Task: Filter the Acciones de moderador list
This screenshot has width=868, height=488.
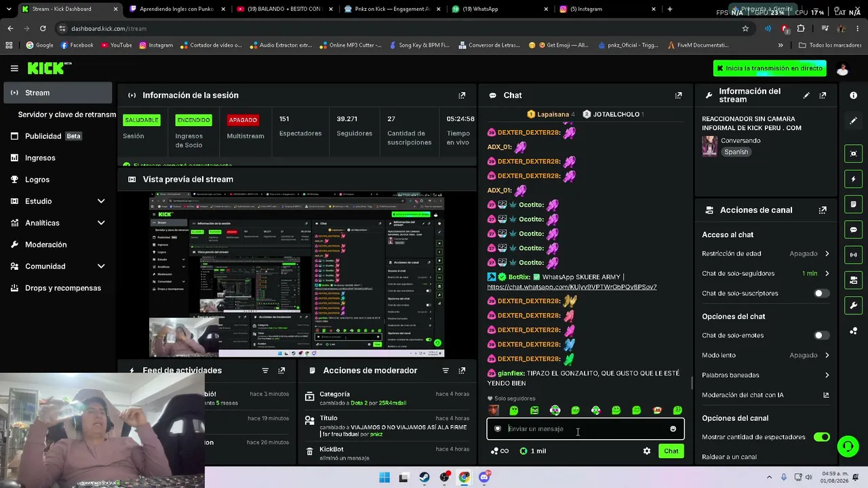Action: point(446,371)
